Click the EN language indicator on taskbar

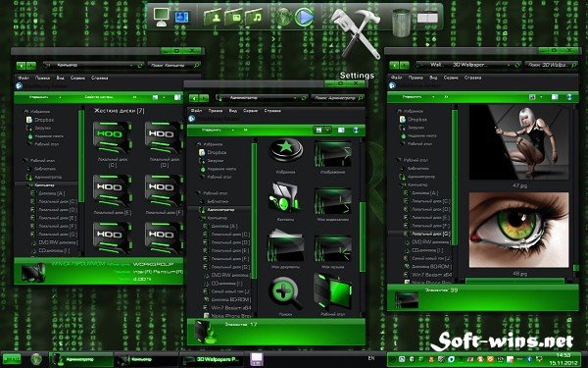point(371,358)
